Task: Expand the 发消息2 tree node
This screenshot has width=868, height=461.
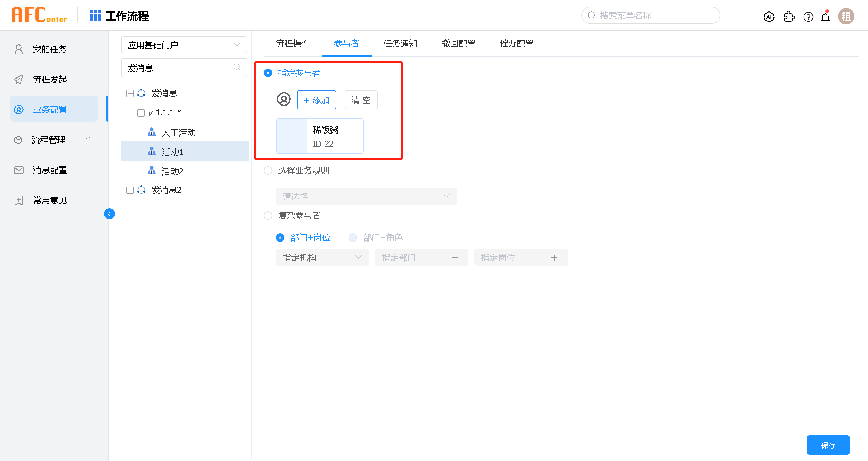Action: pyautogui.click(x=130, y=190)
